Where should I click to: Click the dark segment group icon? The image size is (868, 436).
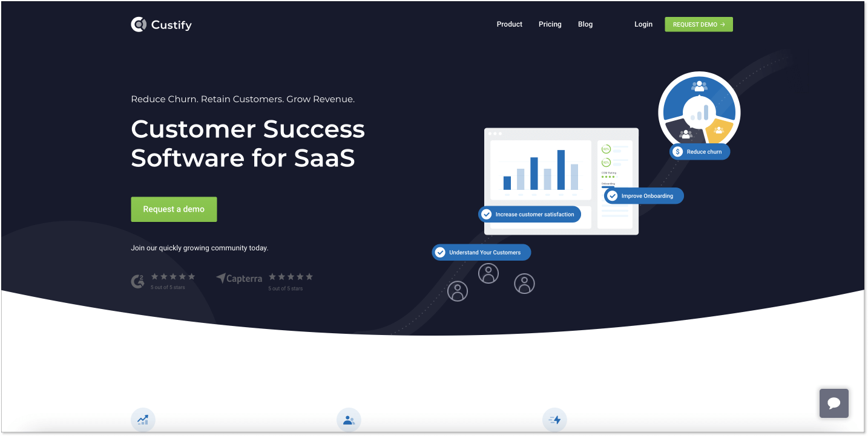[685, 134]
